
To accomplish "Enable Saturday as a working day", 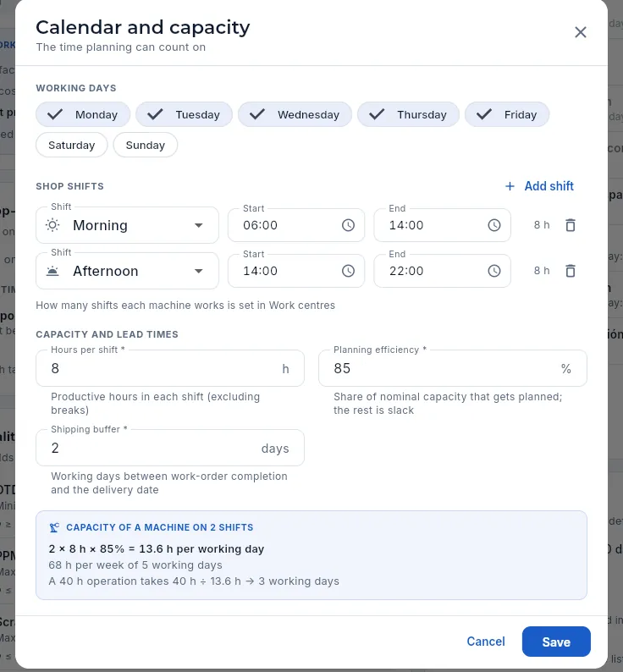I will (x=72, y=145).
